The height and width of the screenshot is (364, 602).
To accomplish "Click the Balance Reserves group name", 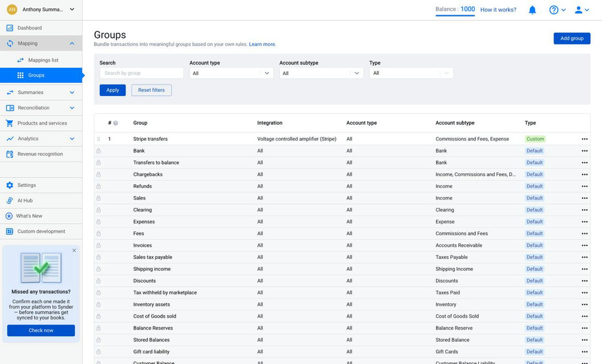I will point(153,328).
